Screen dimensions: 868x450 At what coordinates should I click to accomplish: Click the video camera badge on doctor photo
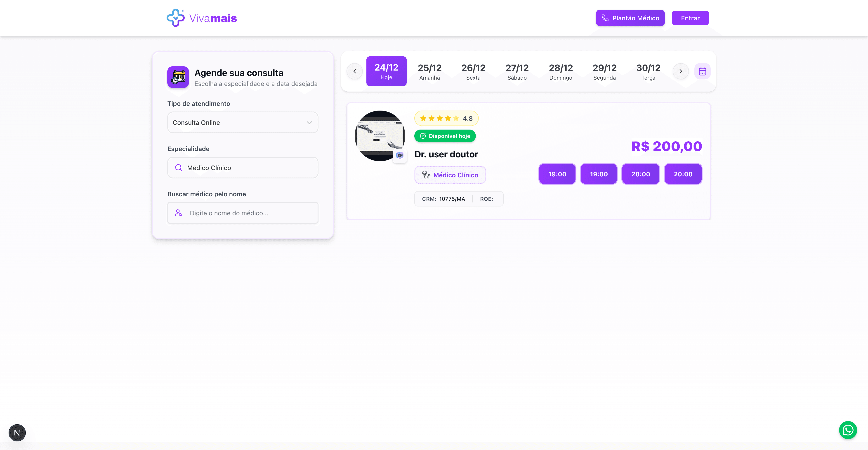pyautogui.click(x=400, y=155)
